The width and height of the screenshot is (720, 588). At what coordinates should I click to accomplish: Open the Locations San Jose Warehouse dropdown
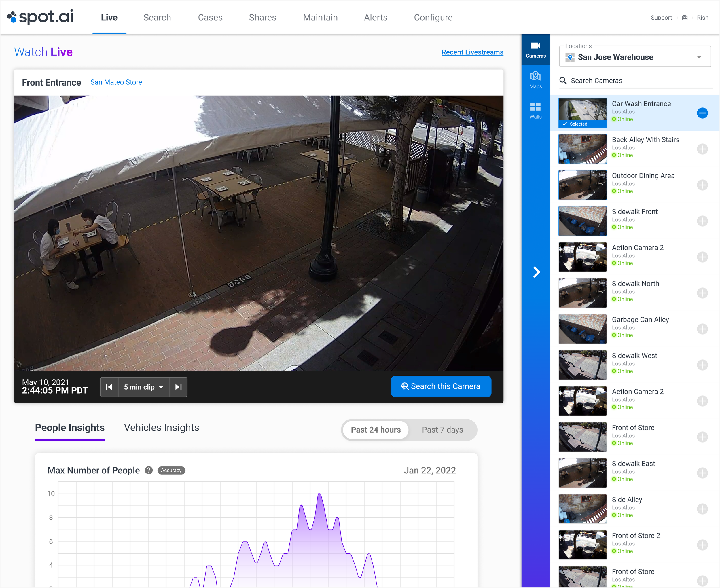635,57
